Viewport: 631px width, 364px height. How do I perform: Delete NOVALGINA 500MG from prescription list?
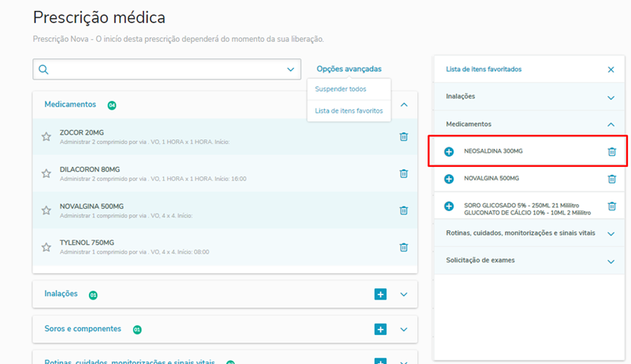coord(404,210)
